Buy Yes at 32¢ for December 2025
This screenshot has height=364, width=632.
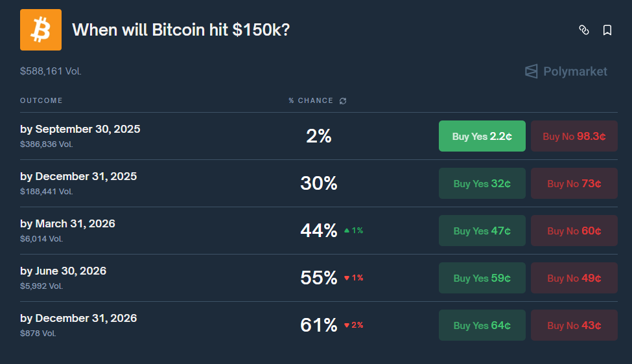[x=482, y=183]
